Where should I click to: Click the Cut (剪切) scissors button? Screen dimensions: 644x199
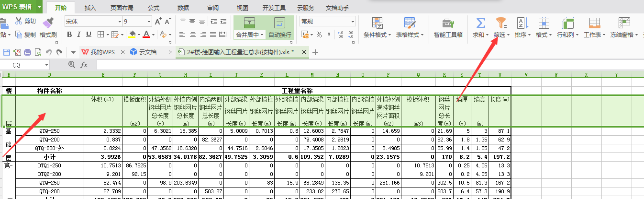click(x=25, y=21)
